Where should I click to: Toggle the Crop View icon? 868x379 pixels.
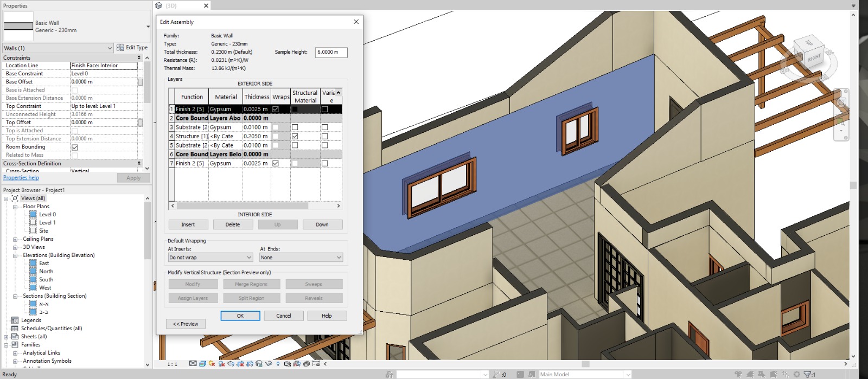pyautogui.click(x=240, y=364)
